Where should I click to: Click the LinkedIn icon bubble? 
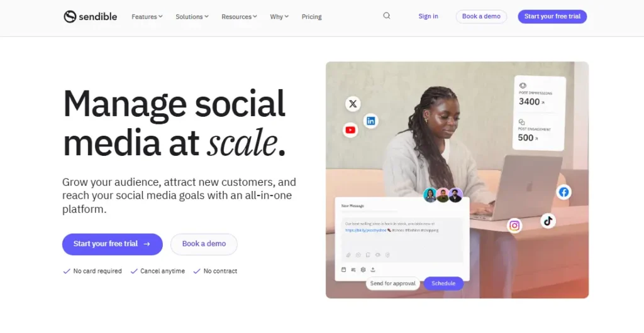coord(371,121)
